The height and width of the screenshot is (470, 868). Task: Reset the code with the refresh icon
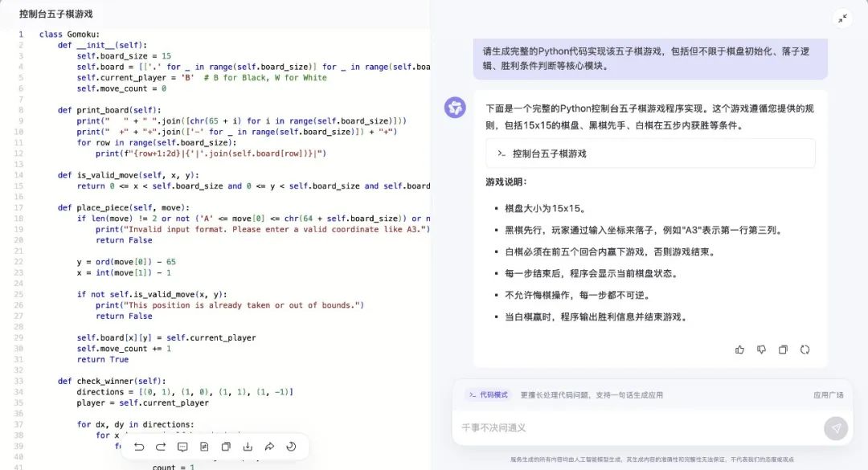pos(291,447)
